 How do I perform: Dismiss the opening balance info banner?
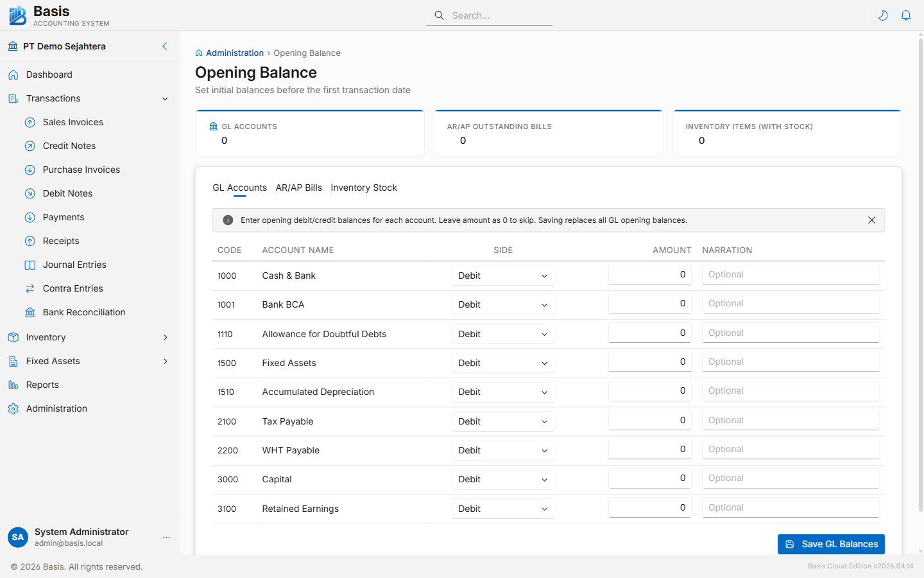coord(871,220)
